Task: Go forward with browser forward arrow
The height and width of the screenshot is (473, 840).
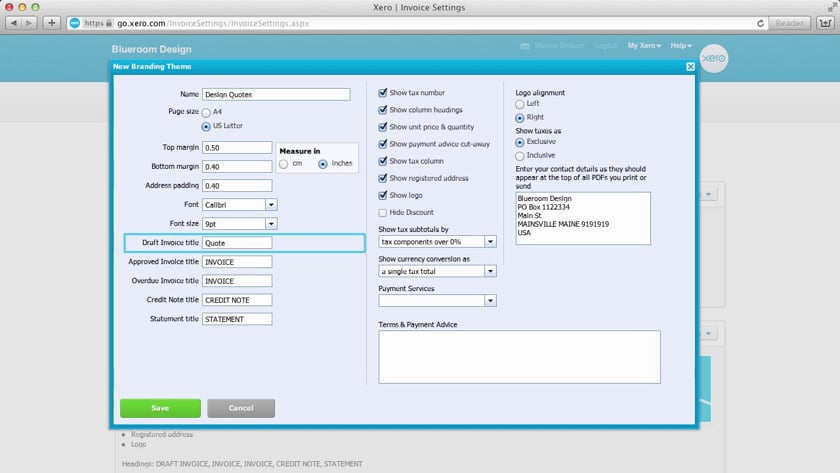Action: (29, 23)
